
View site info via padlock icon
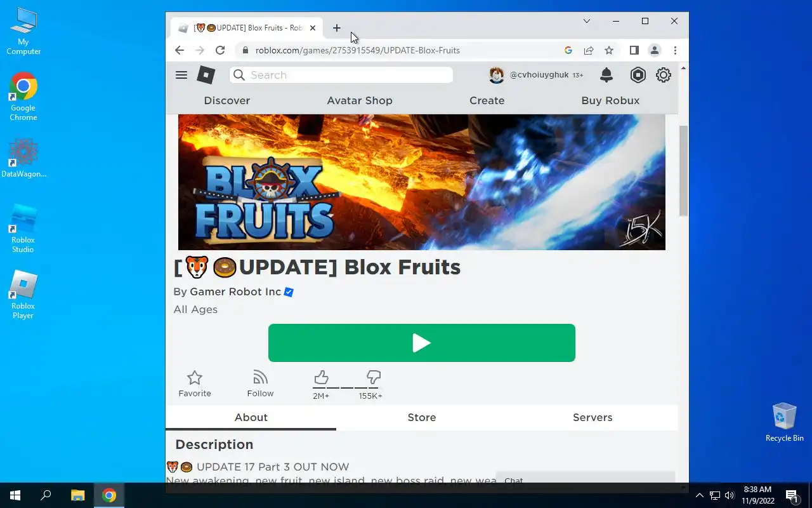tap(245, 50)
